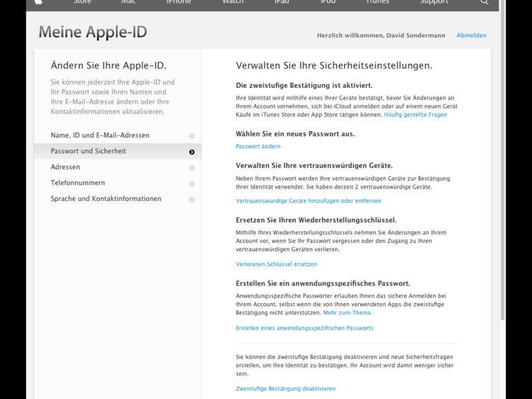The height and width of the screenshot is (399, 532).
Task: Open the iTunes nav item
Action: (x=377, y=1)
